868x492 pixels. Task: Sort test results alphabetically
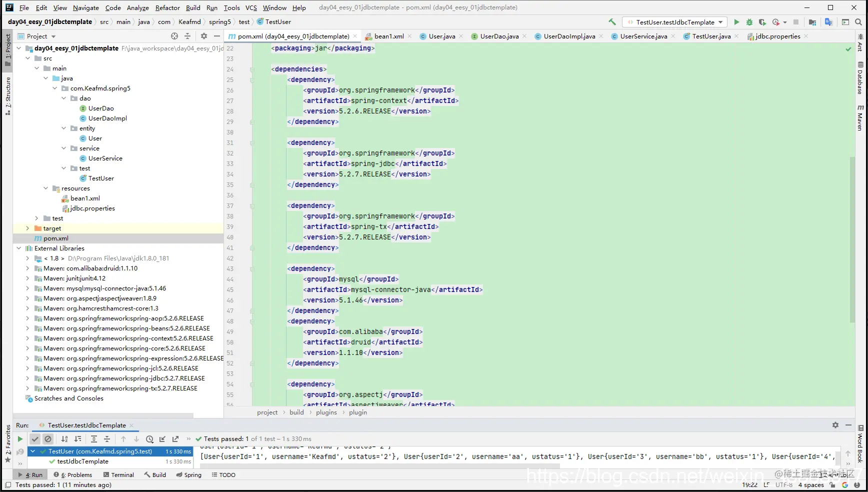64,439
